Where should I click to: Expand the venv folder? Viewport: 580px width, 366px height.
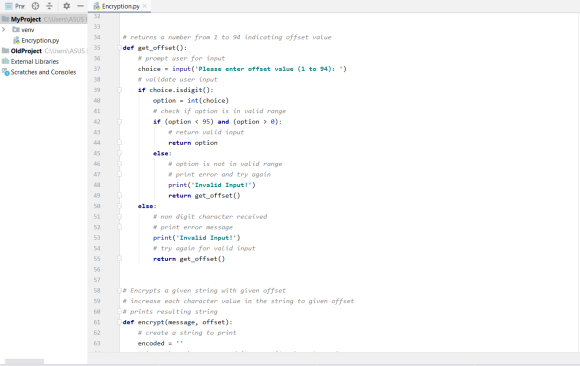[x=4, y=30]
